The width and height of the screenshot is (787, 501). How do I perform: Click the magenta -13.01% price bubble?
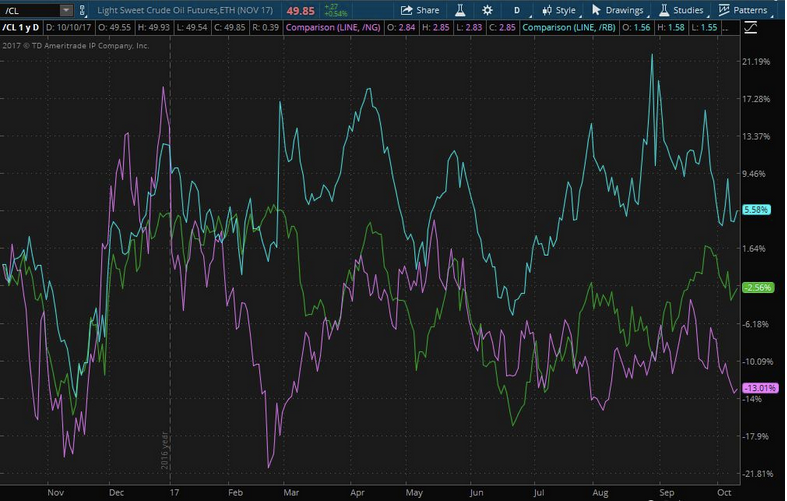[760, 388]
